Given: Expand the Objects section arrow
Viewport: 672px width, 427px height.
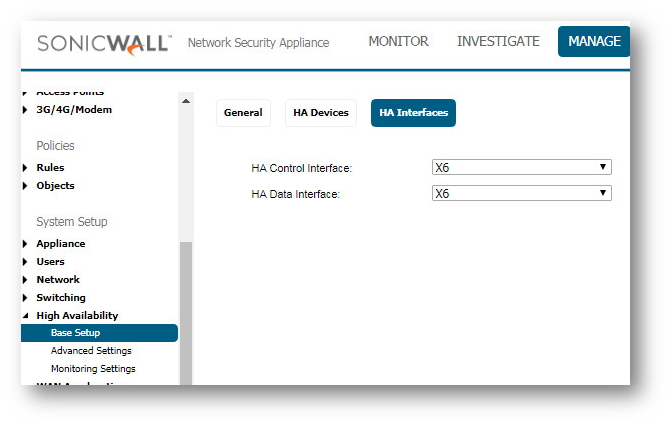Looking at the screenshot, I should [25, 186].
